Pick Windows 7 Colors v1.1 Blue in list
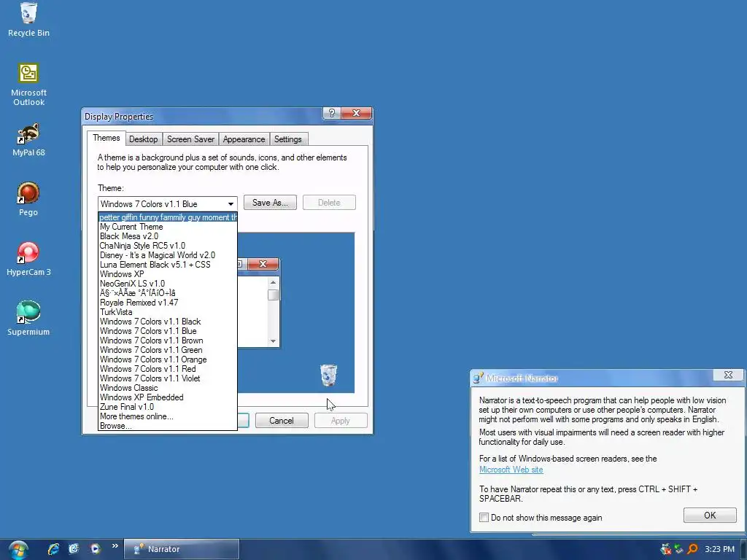The image size is (747, 560). point(168,331)
